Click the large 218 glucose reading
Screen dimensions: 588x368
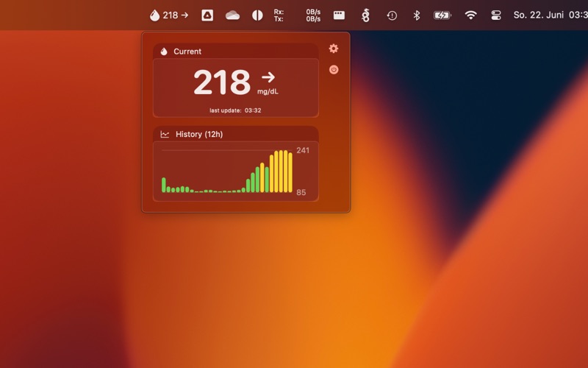tap(222, 82)
